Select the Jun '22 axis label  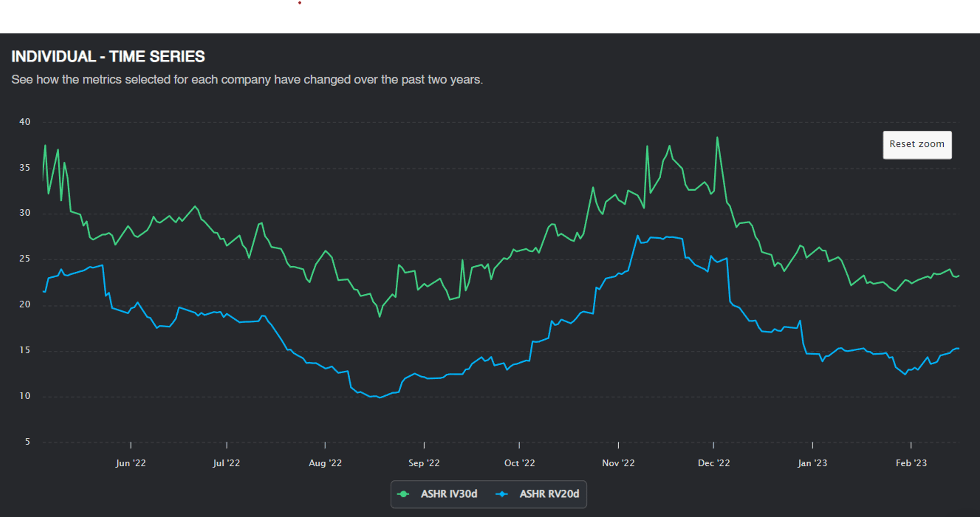tap(130, 463)
